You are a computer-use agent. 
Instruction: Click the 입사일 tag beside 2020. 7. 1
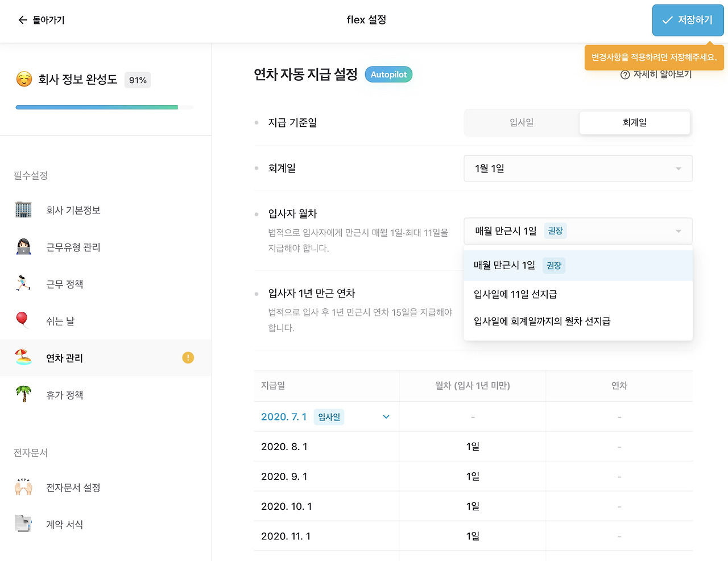pyautogui.click(x=329, y=417)
